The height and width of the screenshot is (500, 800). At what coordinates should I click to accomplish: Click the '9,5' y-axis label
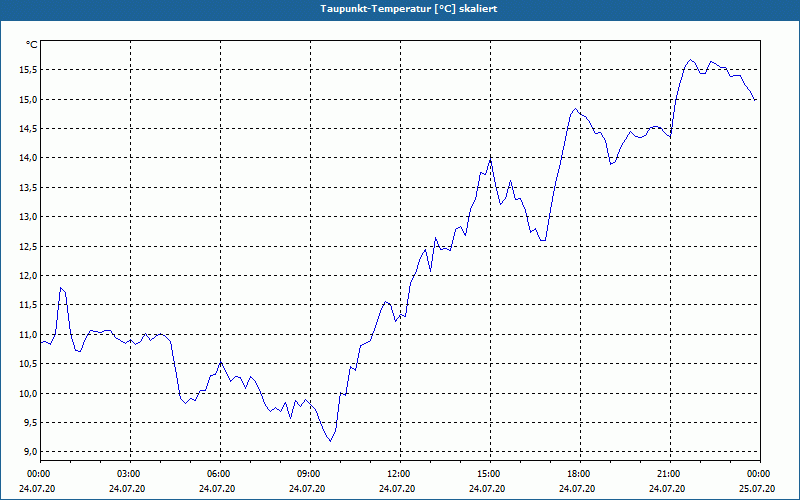coord(30,422)
